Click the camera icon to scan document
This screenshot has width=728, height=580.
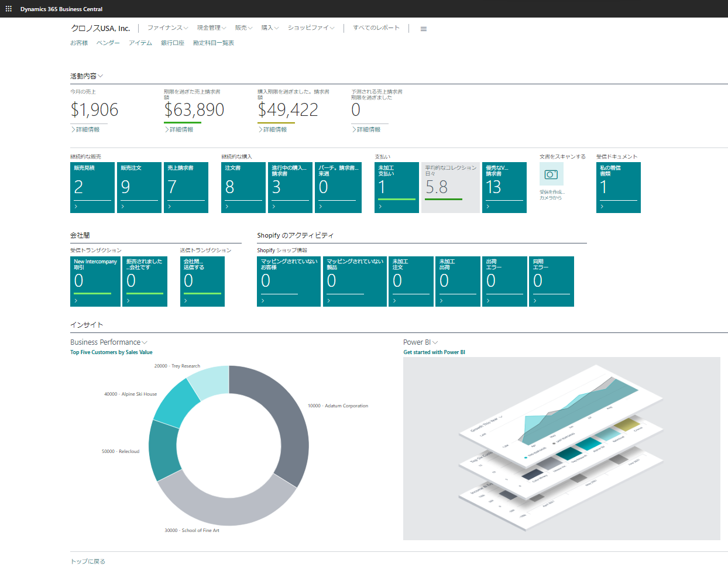pyautogui.click(x=551, y=174)
